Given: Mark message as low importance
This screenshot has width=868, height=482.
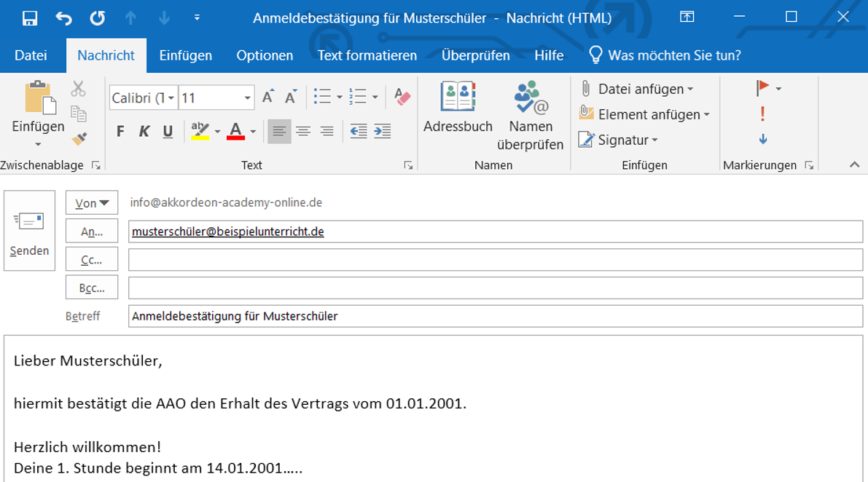Looking at the screenshot, I should coord(763,139).
